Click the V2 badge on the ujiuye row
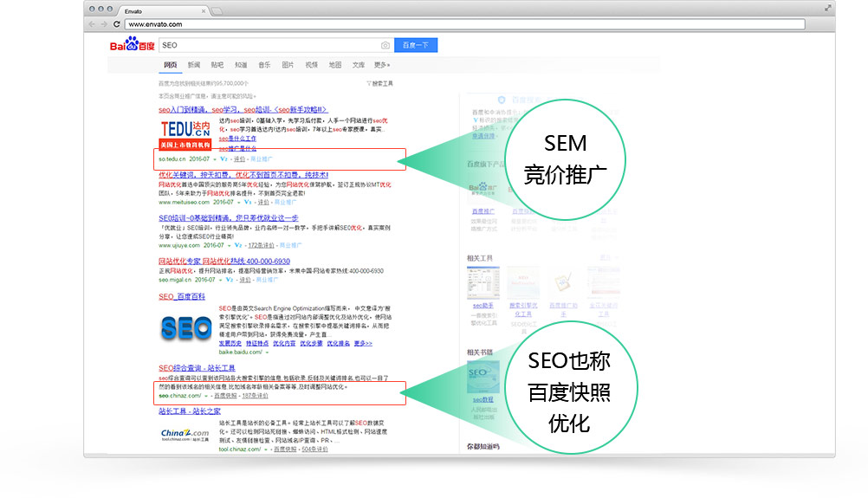This screenshot has width=868, height=498. pyautogui.click(x=238, y=245)
